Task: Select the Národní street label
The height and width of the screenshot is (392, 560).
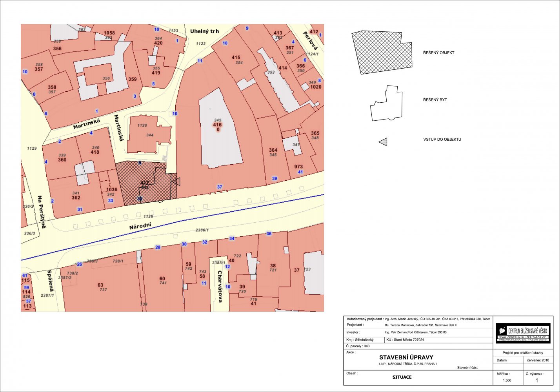Action: pyautogui.click(x=140, y=226)
